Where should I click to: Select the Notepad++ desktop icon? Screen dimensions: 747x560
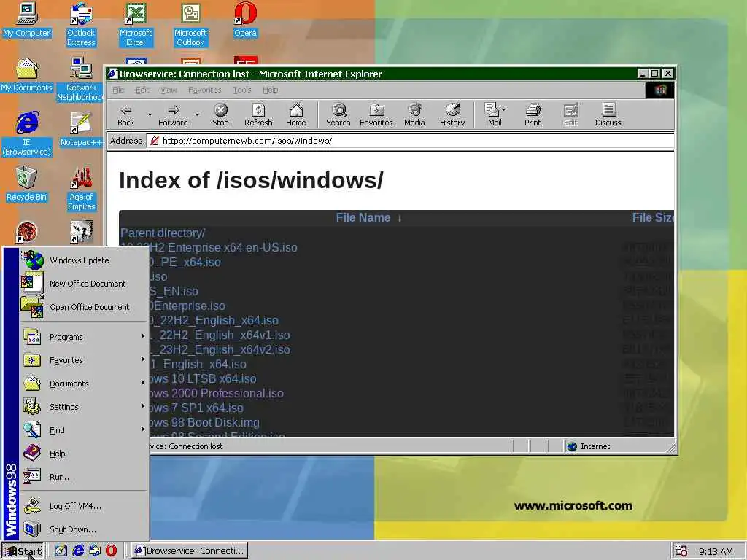tap(82, 130)
